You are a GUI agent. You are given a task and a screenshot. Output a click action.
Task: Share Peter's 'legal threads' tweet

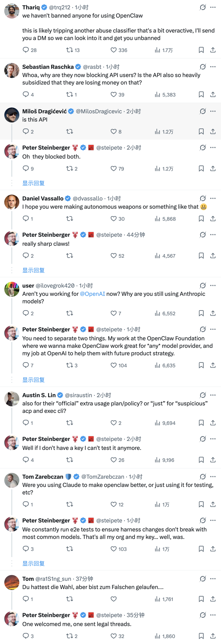pos(213,636)
